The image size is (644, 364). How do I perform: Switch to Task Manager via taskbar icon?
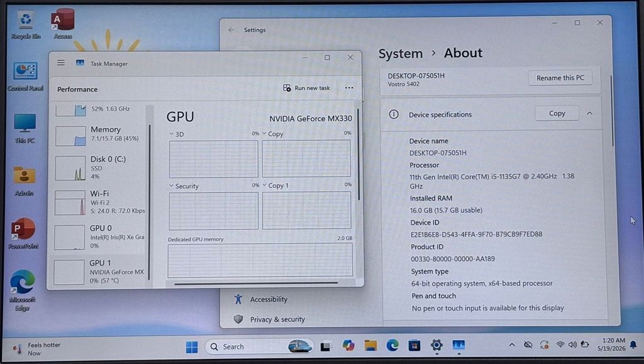[458, 346]
